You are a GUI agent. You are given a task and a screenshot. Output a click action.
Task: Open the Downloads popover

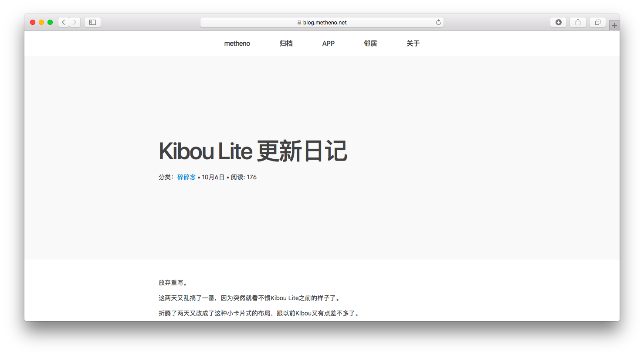tap(558, 22)
